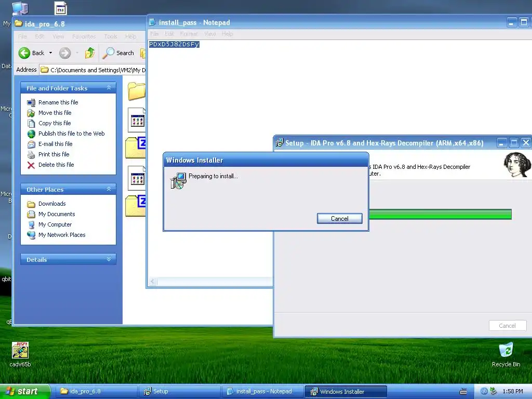Open the Favorites menu in Explorer window
The image size is (532, 399).
[84, 36]
